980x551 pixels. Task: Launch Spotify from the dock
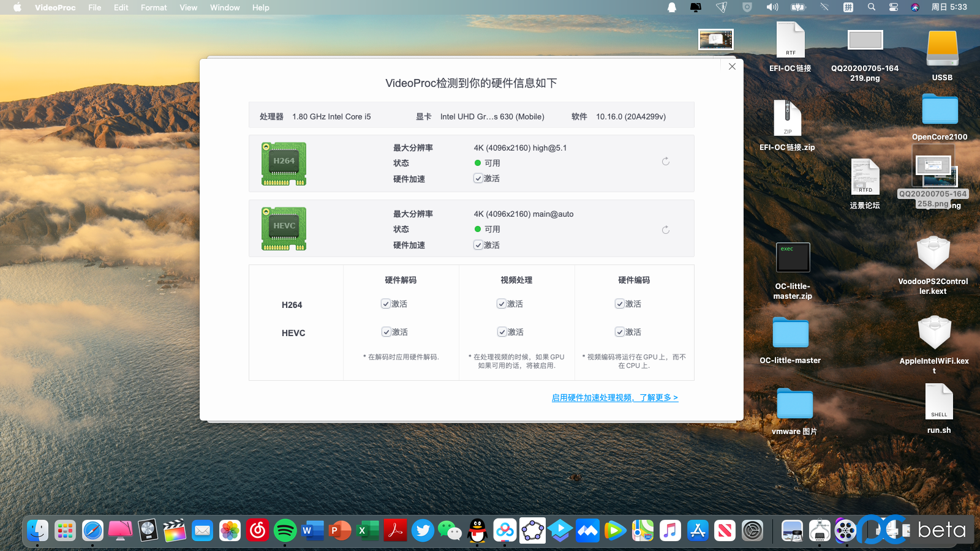[x=285, y=530]
